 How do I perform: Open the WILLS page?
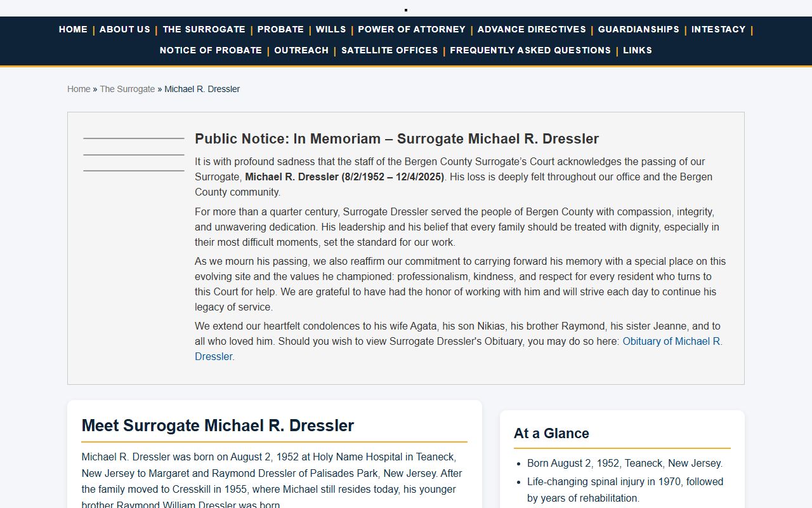coord(331,29)
